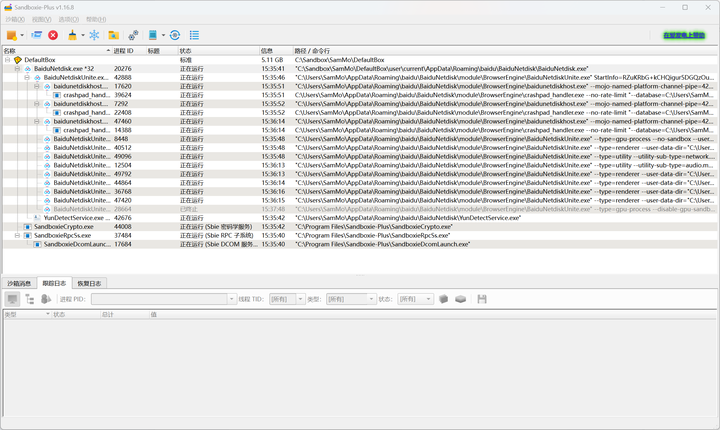Click process ID 44008 cell
The width and height of the screenshot is (720, 430).
[123, 226]
